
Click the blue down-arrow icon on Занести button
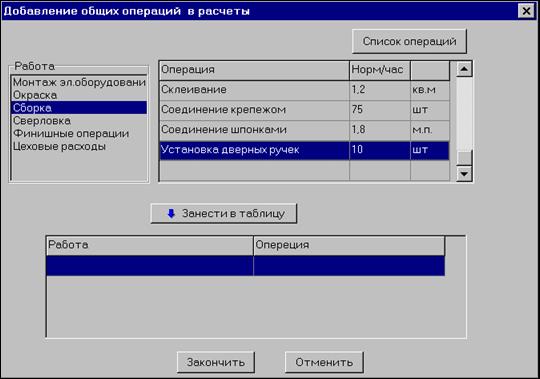click(171, 214)
